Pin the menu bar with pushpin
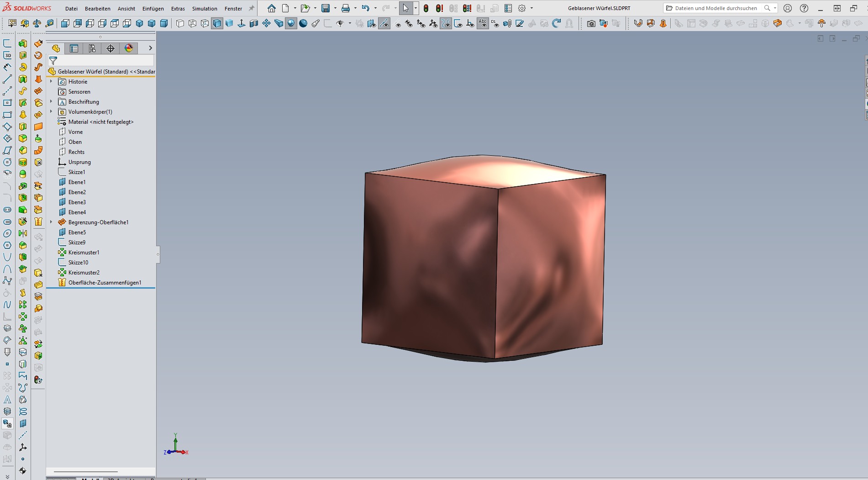Image resolution: width=868 pixels, height=480 pixels. point(251,8)
